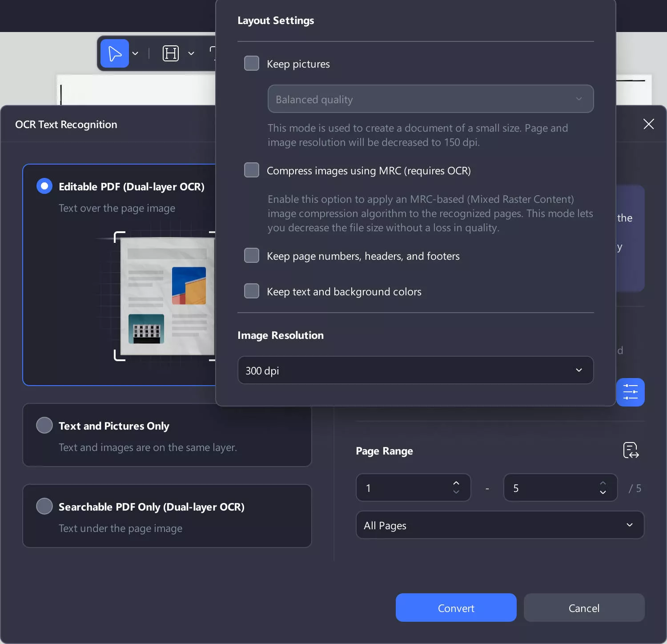Enable the Keep pictures checkbox

coord(251,63)
